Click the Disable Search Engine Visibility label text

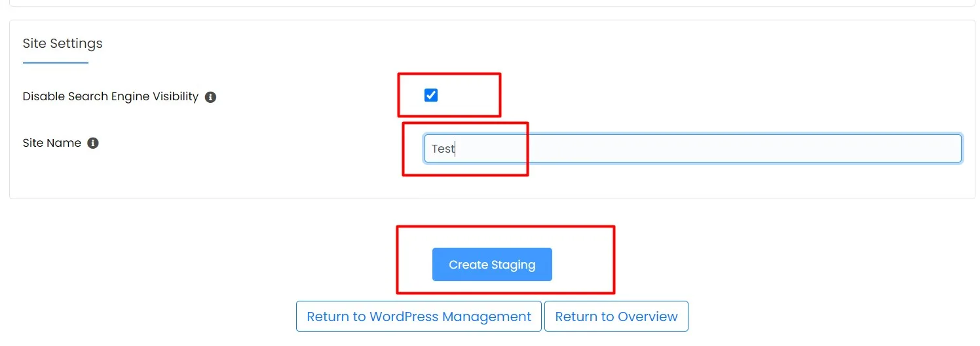pos(111,96)
